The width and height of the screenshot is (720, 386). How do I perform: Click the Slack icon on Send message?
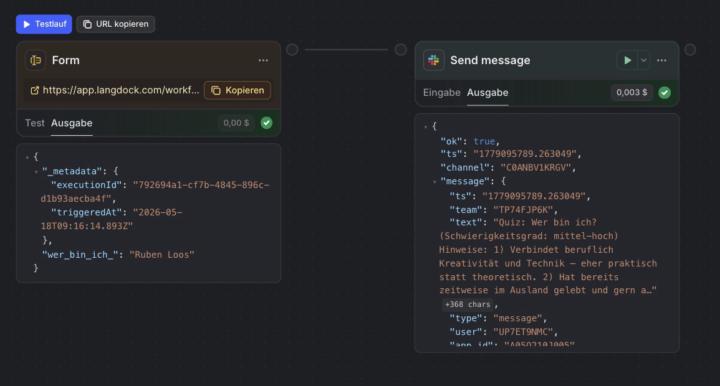point(433,60)
